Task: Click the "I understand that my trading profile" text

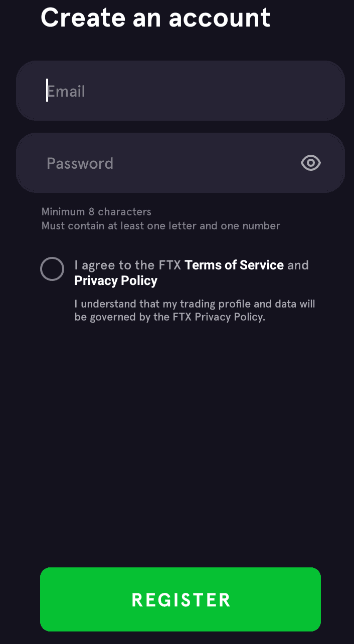Action: [x=195, y=304]
